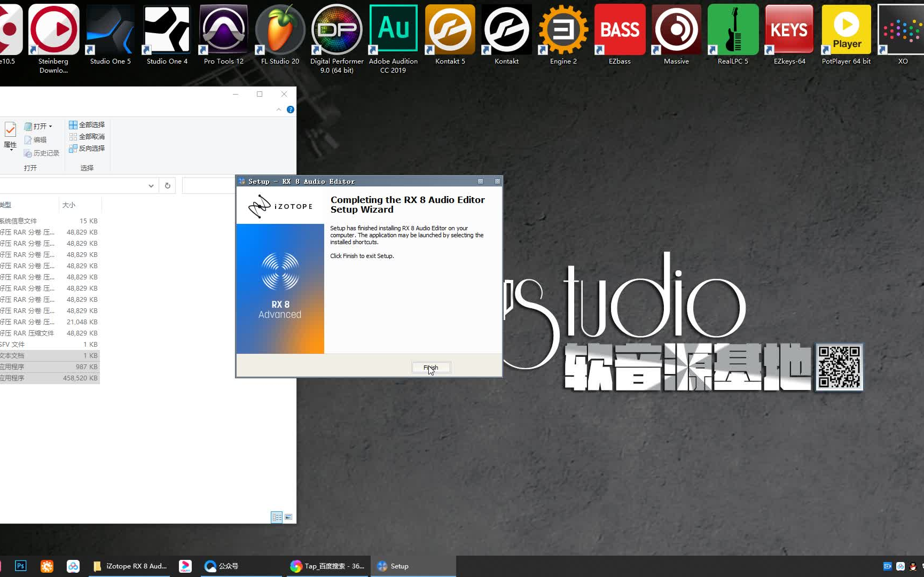Collapse the Explorer ribbon with the chevron

point(279,109)
